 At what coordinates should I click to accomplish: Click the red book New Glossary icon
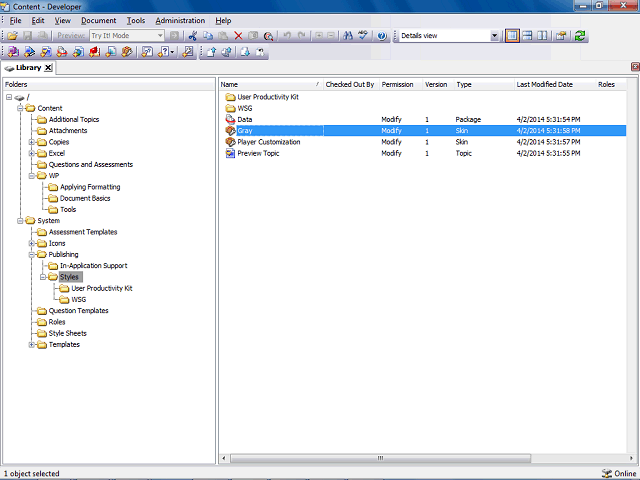95,52
